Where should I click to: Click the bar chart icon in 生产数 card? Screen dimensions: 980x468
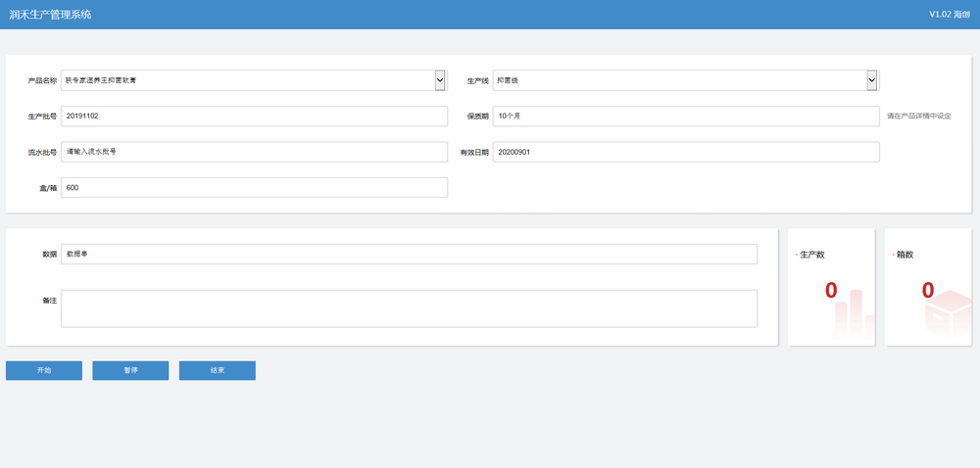(x=849, y=315)
